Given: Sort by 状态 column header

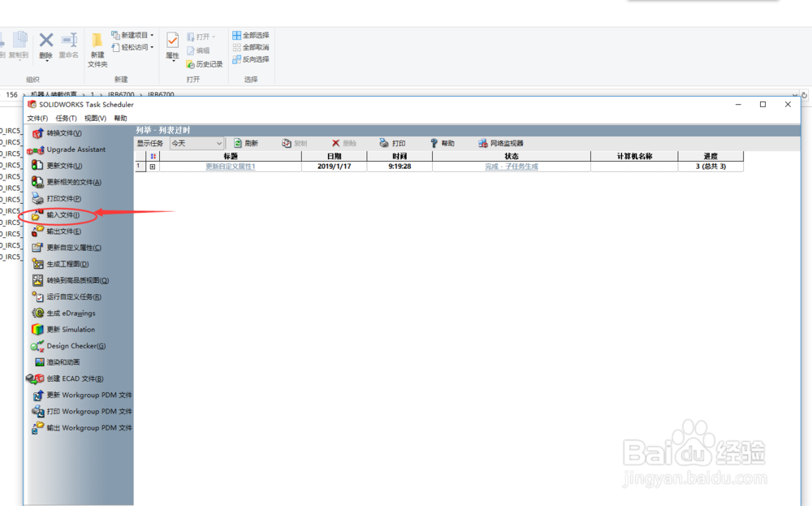Looking at the screenshot, I should pyautogui.click(x=511, y=156).
